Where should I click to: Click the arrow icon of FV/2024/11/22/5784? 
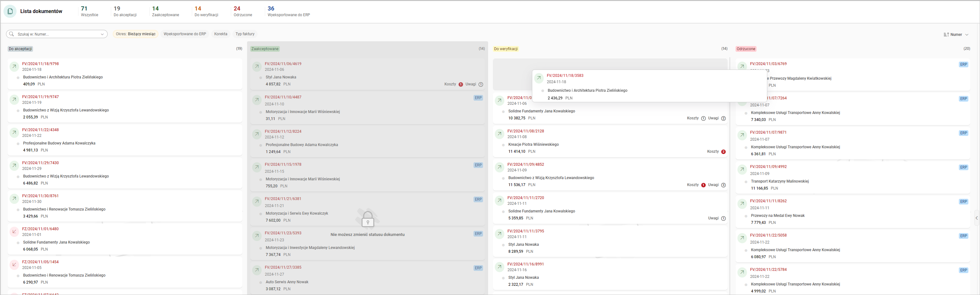pyautogui.click(x=742, y=272)
